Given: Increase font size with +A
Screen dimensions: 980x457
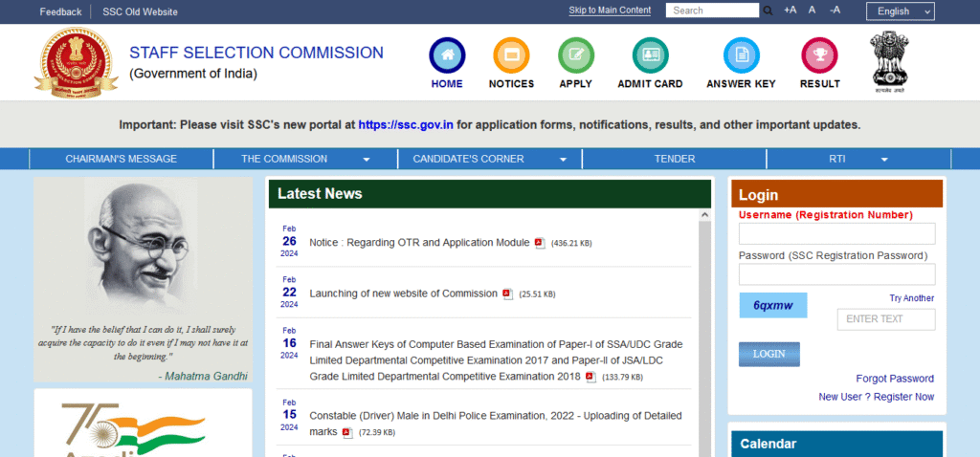Looking at the screenshot, I should [x=790, y=11].
